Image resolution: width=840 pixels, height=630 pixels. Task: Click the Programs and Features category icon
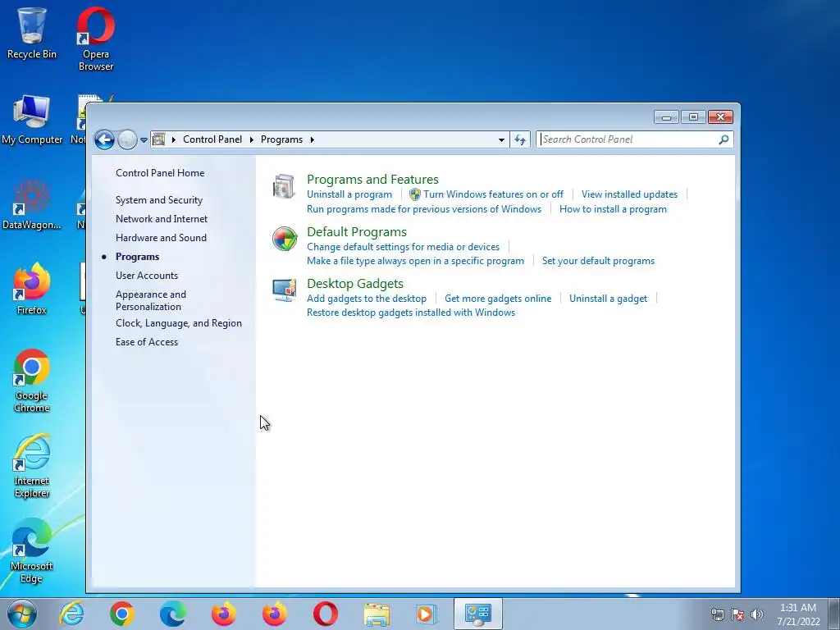tap(284, 186)
